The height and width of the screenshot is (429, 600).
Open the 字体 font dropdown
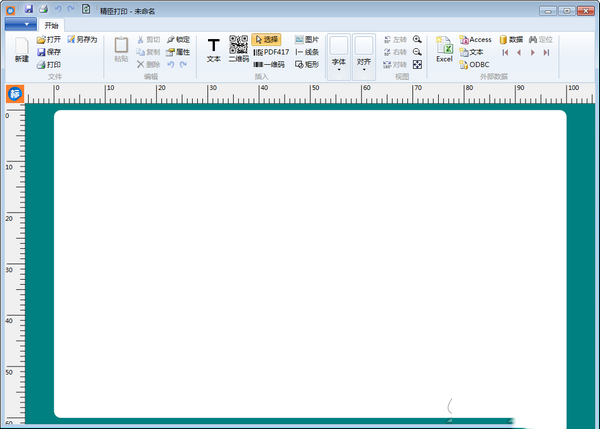coord(339,57)
